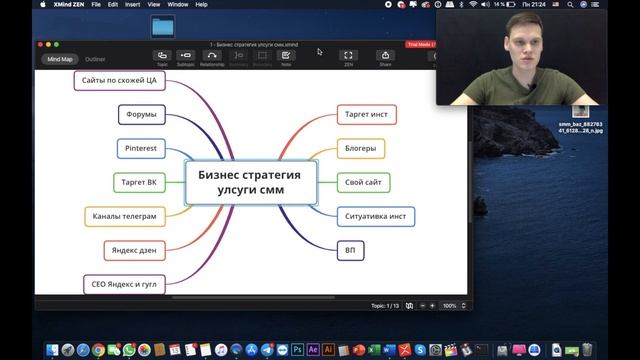The width and height of the screenshot is (640, 360).
Task: Open the Trash in the Dock
Action: (587, 350)
